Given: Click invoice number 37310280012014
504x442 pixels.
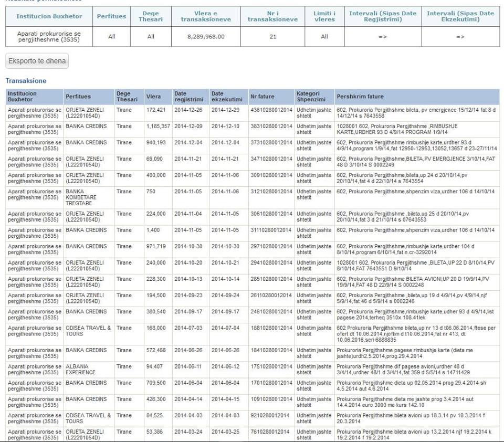Looking at the screenshot, I should pyautogui.click(x=271, y=142).
